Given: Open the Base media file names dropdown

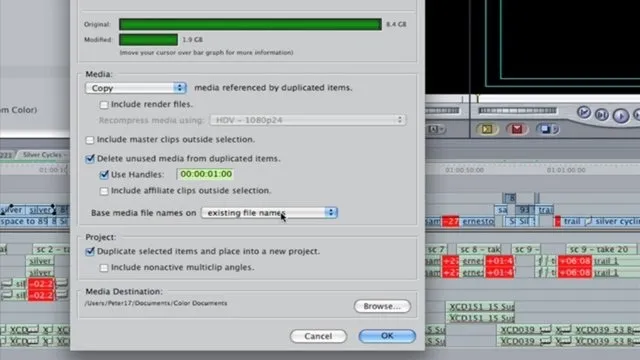Looking at the screenshot, I should click(269, 213).
